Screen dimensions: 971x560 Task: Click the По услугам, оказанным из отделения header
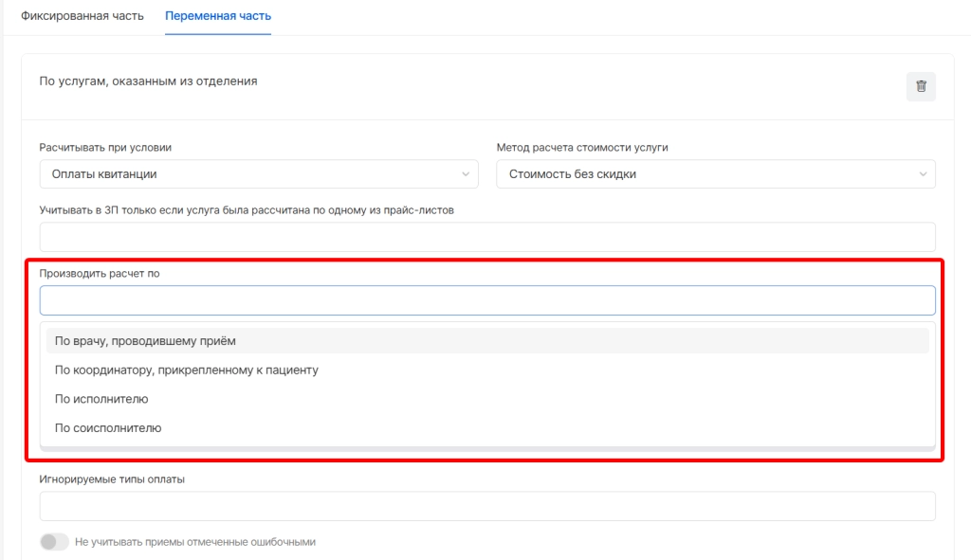click(148, 81)
